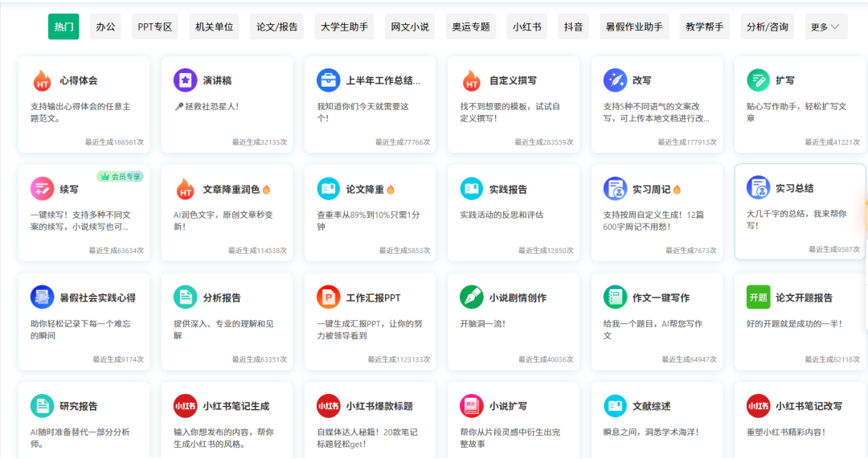Click the 实习周记 document icon
The width and height of the screenshot is (868, 459).
click(x=615, y=189)
